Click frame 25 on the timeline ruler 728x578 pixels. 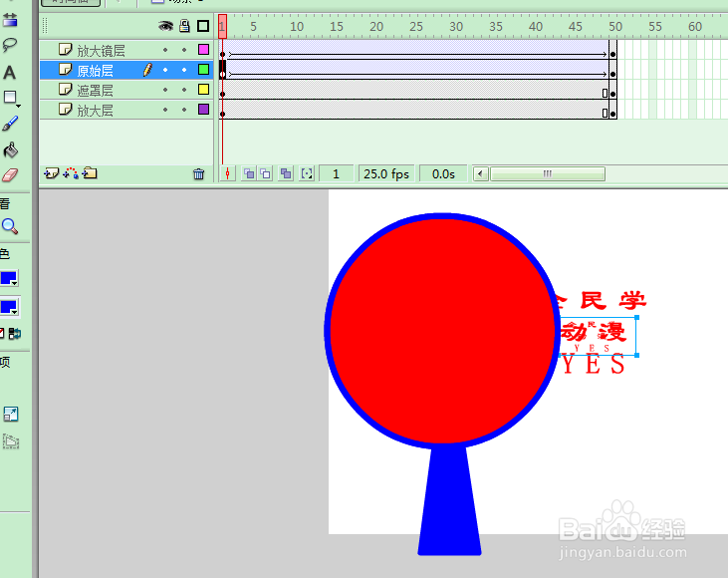coord(416,27)
